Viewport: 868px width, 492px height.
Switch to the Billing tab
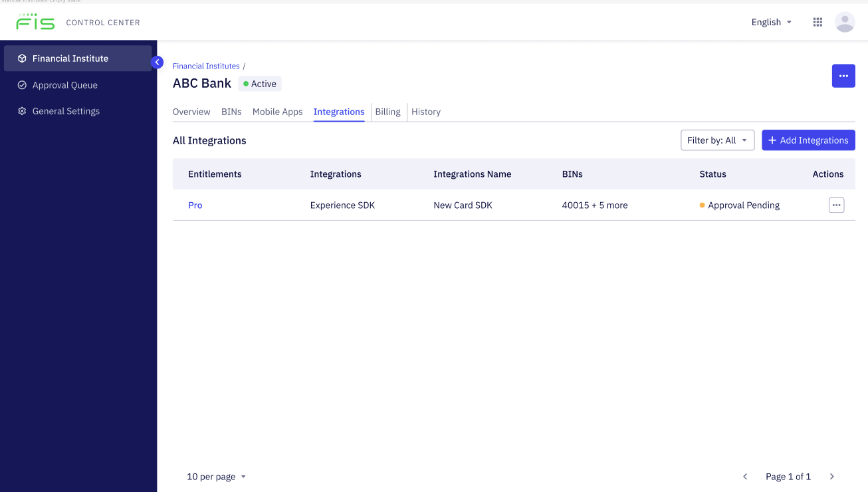click(388, 112)
